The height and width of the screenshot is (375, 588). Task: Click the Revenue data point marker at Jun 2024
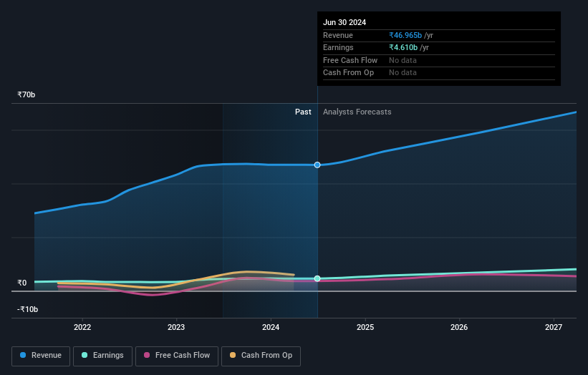click(x=317, y=165)
